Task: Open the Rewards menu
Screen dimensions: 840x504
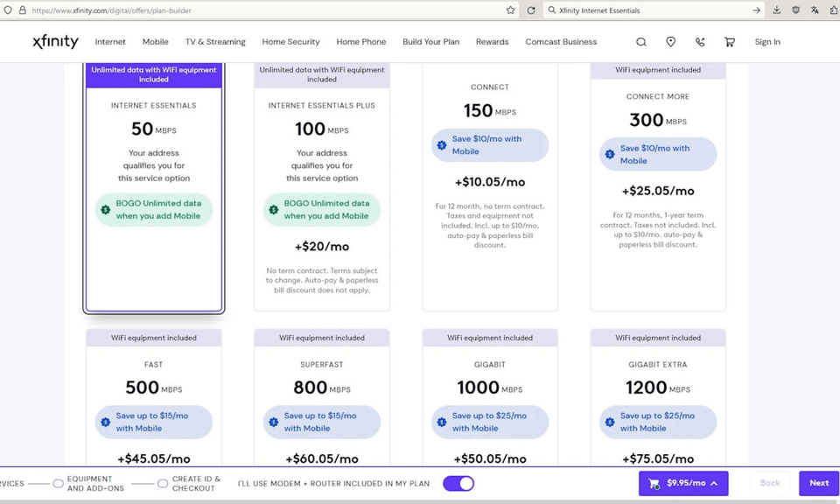Action: coord(492,42)
